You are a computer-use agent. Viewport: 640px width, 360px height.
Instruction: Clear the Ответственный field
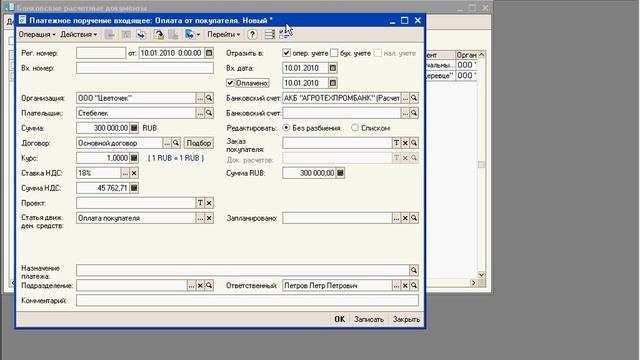pos(405,285)
